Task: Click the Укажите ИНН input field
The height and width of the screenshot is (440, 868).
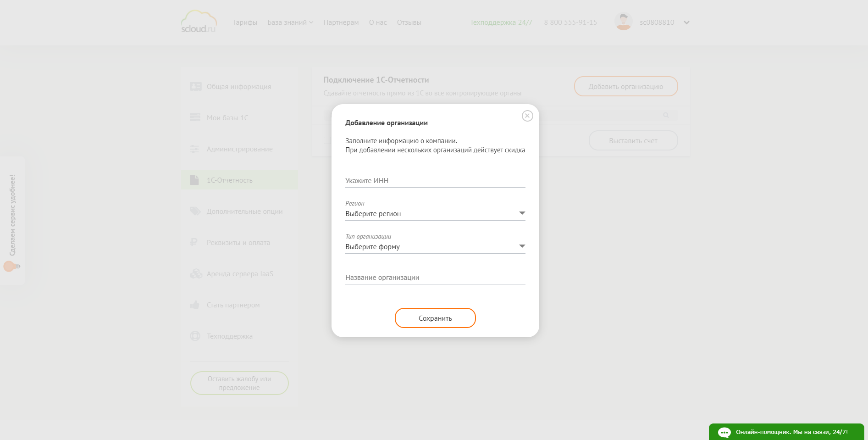Action: (435, 181)
